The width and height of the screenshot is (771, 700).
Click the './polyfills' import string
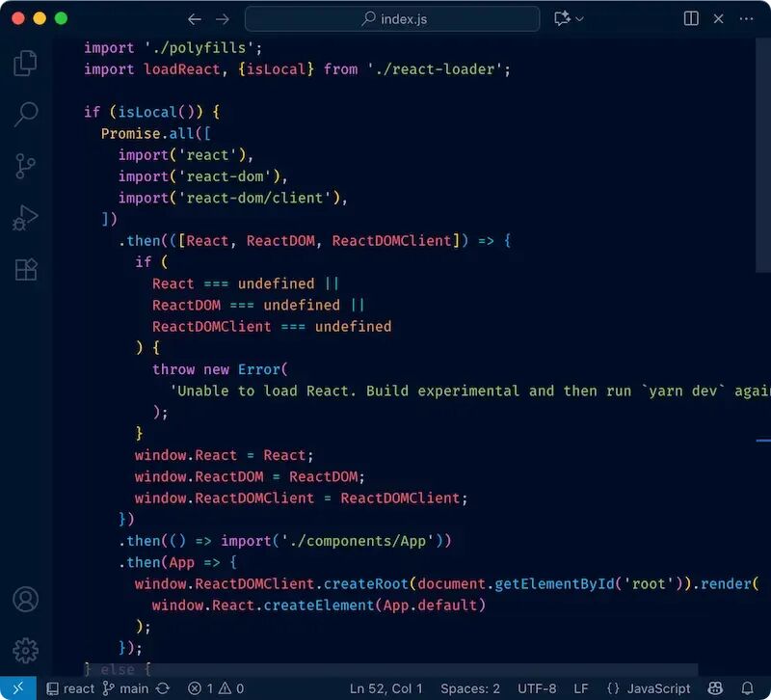click(x=199, y=47)
